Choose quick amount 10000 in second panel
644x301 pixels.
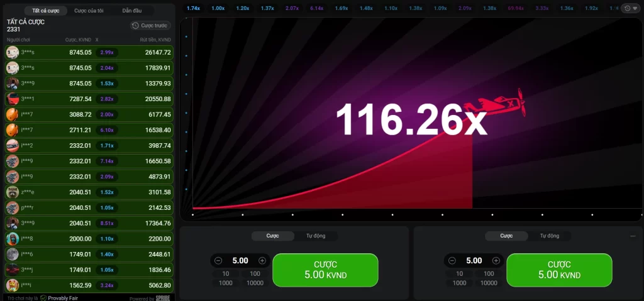[x=489, y=283]
